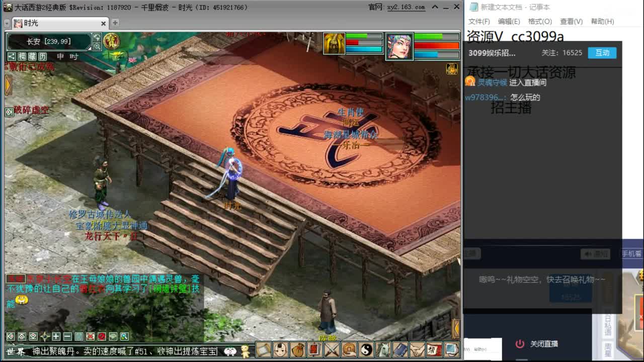This screenshot has width=644, height=362.
Task: Add a new tab with the plus button
Action: click(115, 23)
